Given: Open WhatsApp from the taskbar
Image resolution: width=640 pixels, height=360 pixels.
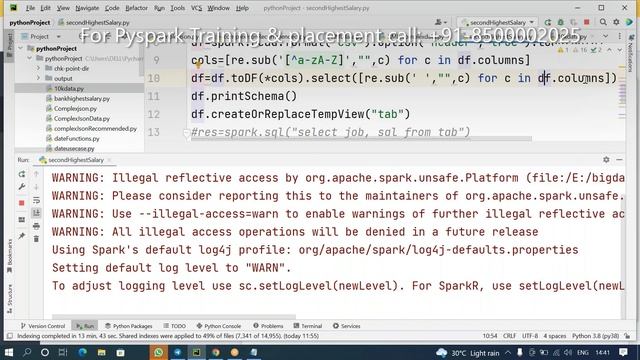Looking at the screenshot, I should tap(158, 352).
